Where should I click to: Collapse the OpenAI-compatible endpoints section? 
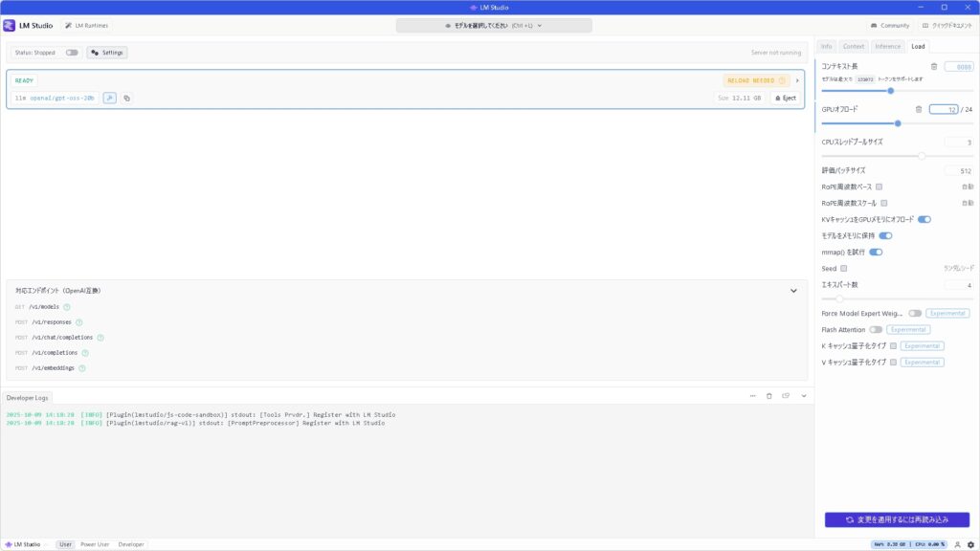pyautogui.click(x=793, y=291)
